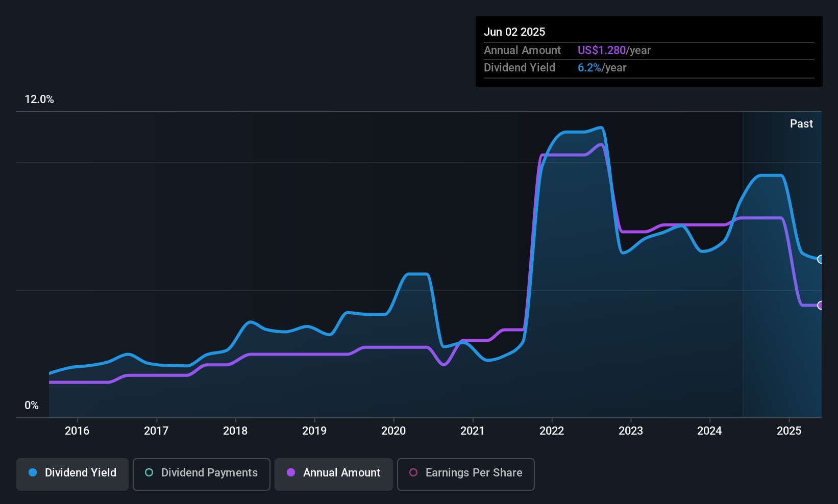Select the purple annual amount endpoint marker
The width and height of the screenshot is (838, 504).
click(x=821, y=306)
